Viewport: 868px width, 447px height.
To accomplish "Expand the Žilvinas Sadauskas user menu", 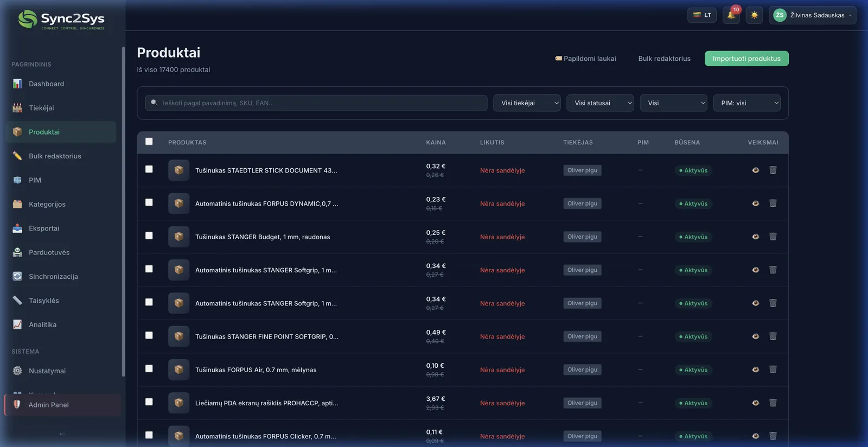I will (812, 15).
